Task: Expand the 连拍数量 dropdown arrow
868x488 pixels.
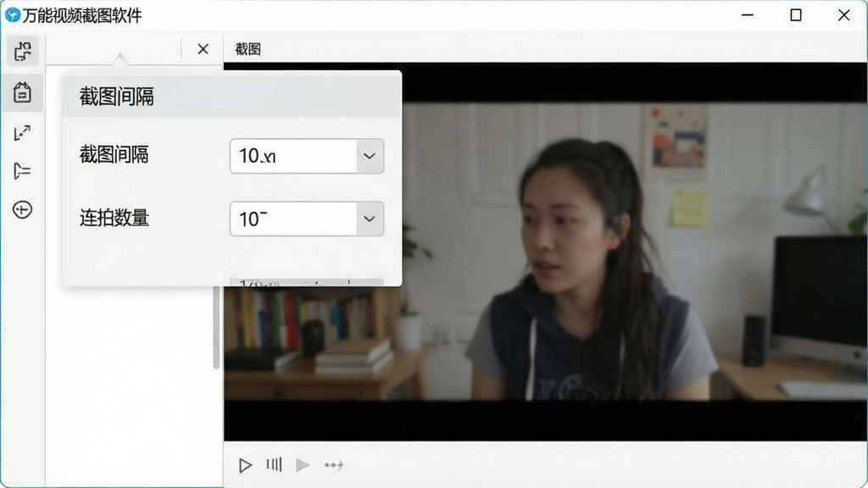Action: (x=370, y=219)
